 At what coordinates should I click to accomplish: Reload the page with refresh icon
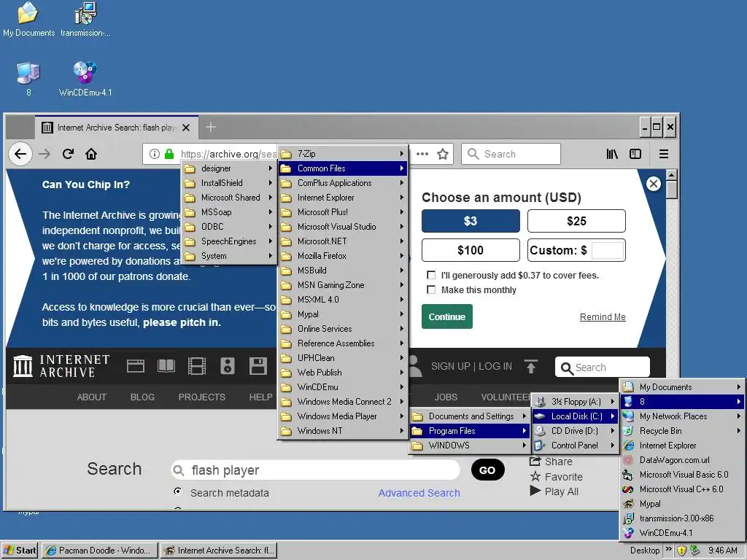(x=68, y=154)
